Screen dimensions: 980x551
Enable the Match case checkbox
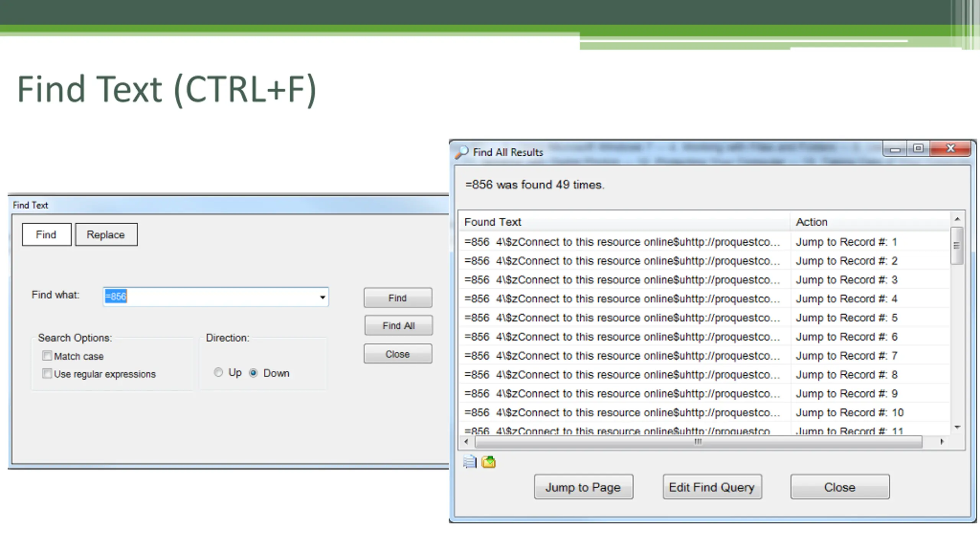click(x=47, y=356)
